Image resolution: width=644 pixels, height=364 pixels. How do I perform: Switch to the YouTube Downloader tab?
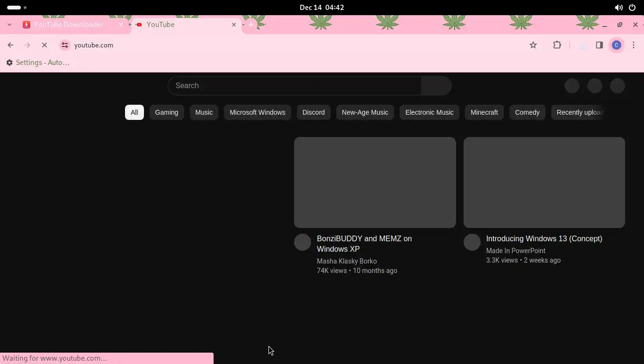73,25
